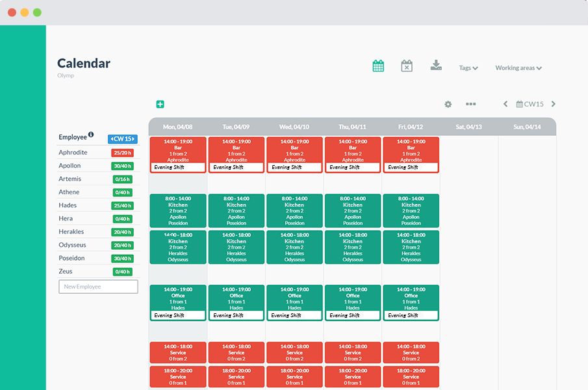Click the absence calendar icon with the X
588x390 pixels.
[x=406, y=66]
